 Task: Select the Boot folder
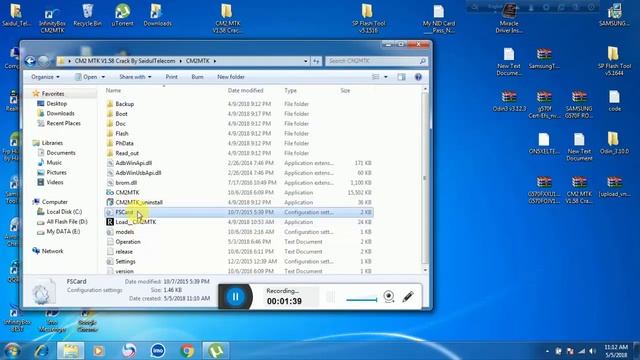(121, 114)
